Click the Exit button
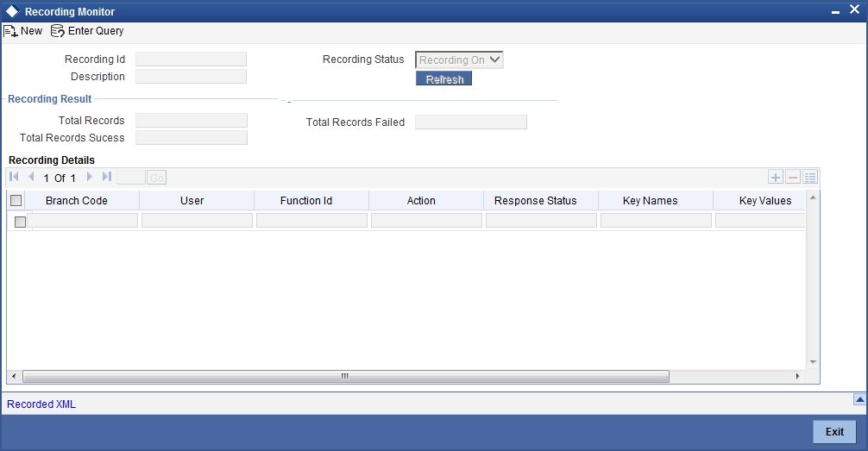 click(x=834, y=432)
